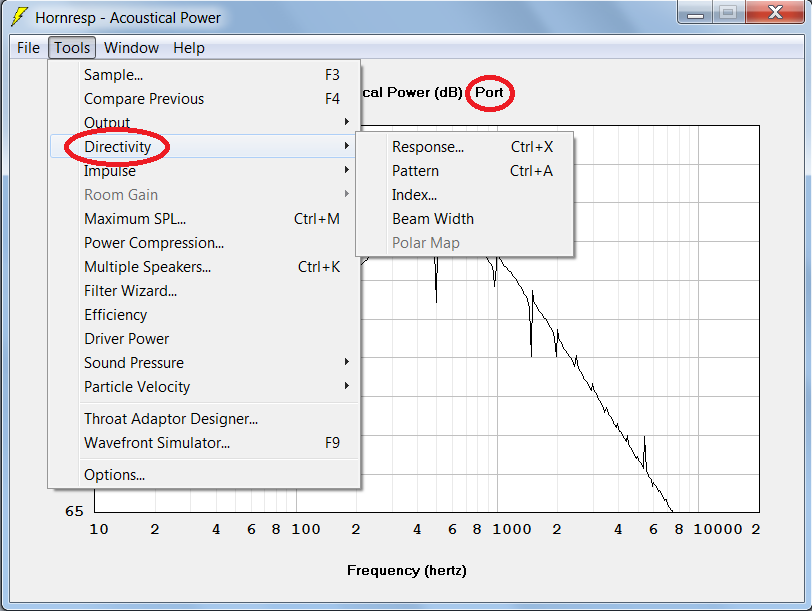812x611 pixels.
Task: Choose Sample... from Tools menu
Action: [x=205, y=75]
